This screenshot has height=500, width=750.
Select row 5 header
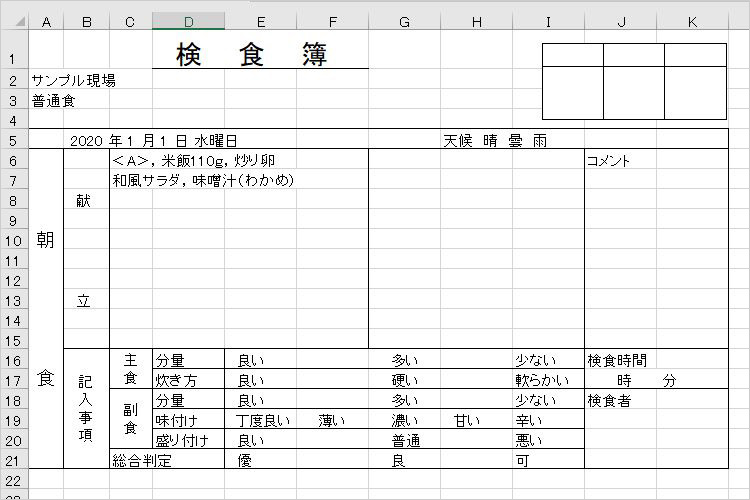14,141
